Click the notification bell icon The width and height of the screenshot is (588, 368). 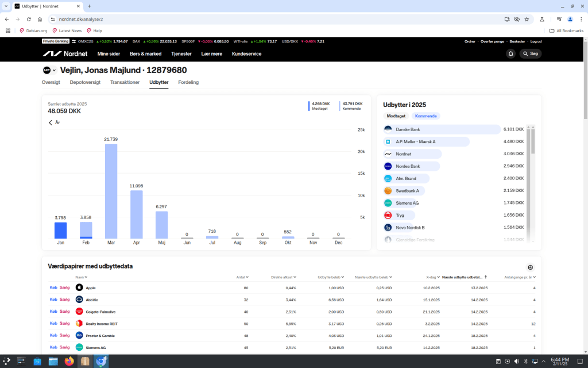pyautogui.click(x=510, y=53)
